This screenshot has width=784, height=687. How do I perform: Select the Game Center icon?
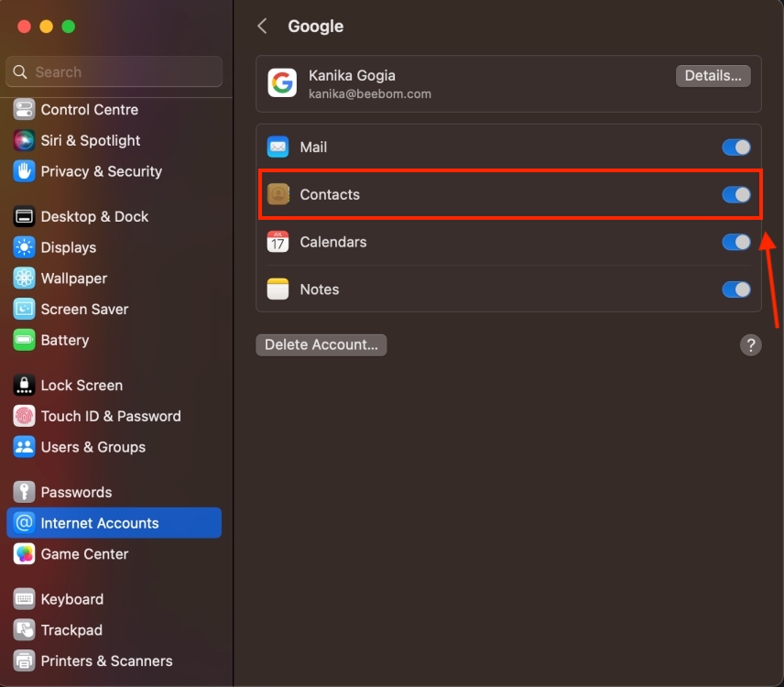coord(22,554)
